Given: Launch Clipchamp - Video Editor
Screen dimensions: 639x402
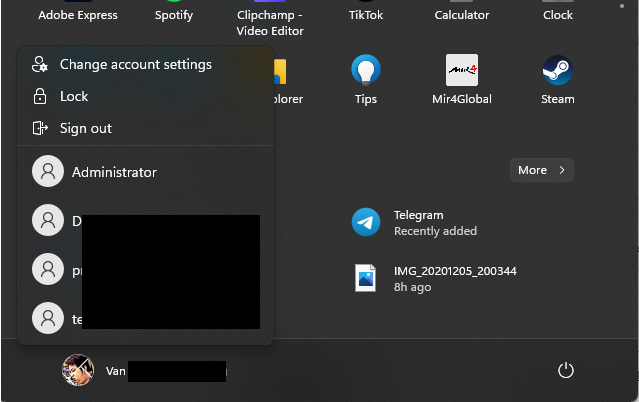Looking at the screenshot, I should pos(270,23).
